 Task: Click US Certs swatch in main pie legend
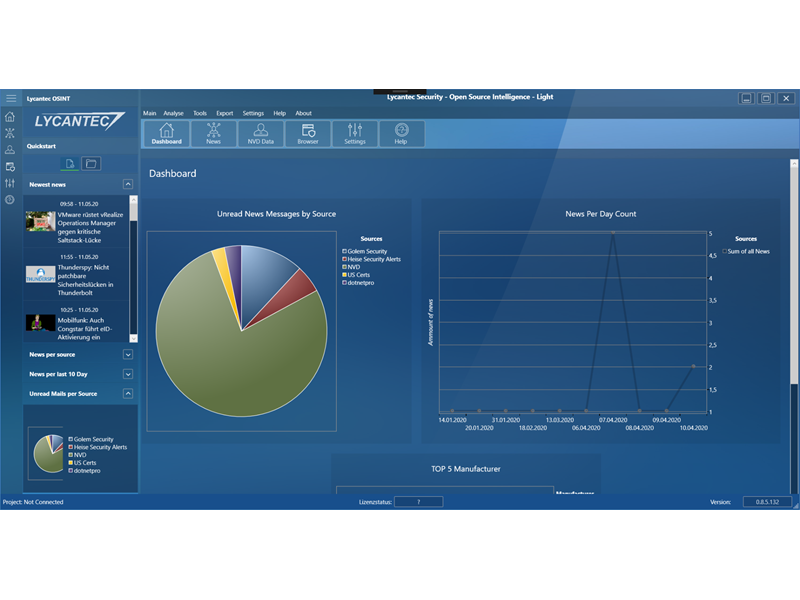point(344,274)
